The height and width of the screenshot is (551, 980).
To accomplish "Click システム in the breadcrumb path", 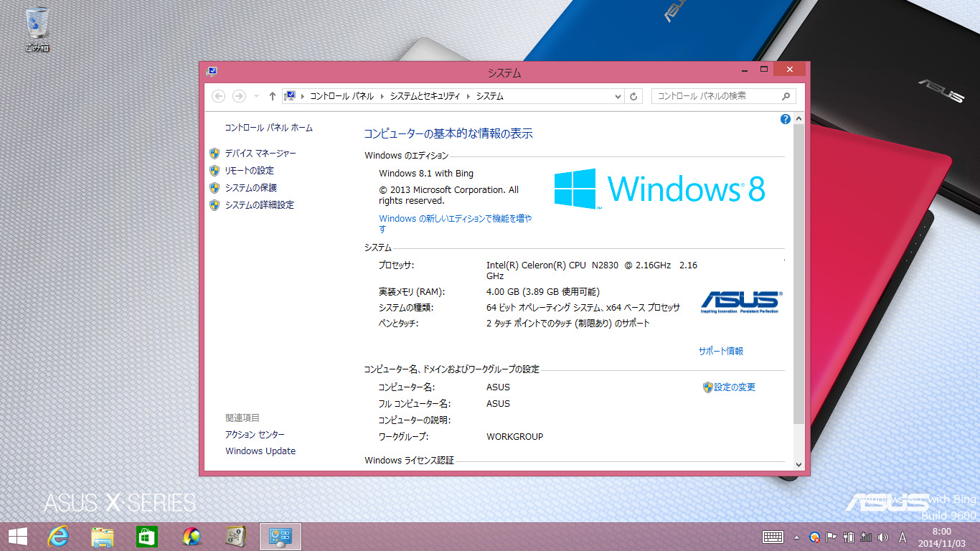I will coord(490,96).
